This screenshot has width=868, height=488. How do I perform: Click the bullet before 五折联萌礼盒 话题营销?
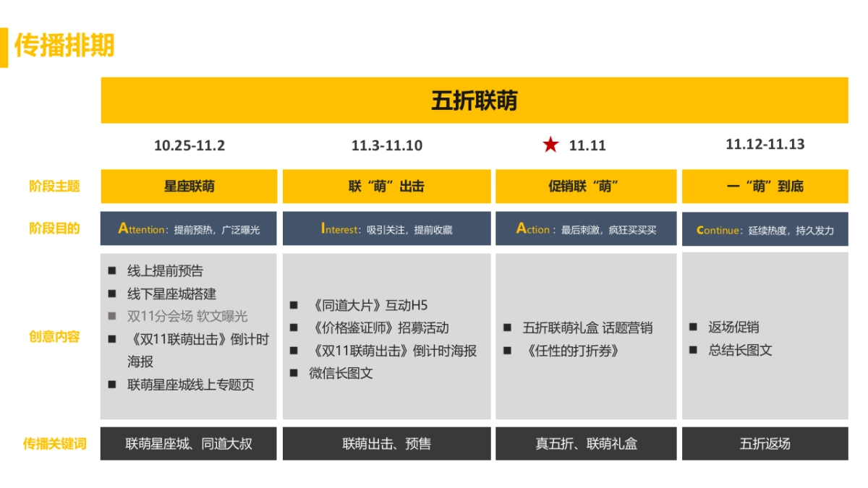(x=509, y=329)
